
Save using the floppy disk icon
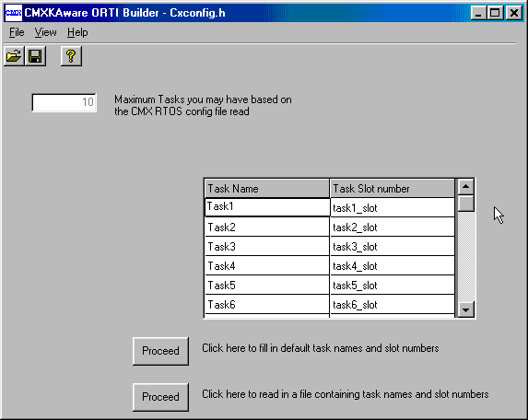tap(35, 56)
